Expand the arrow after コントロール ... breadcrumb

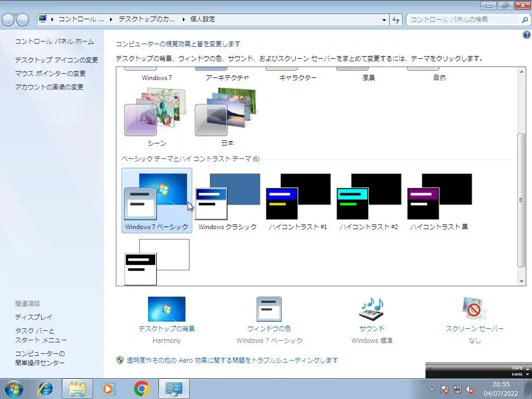point(111,19)
